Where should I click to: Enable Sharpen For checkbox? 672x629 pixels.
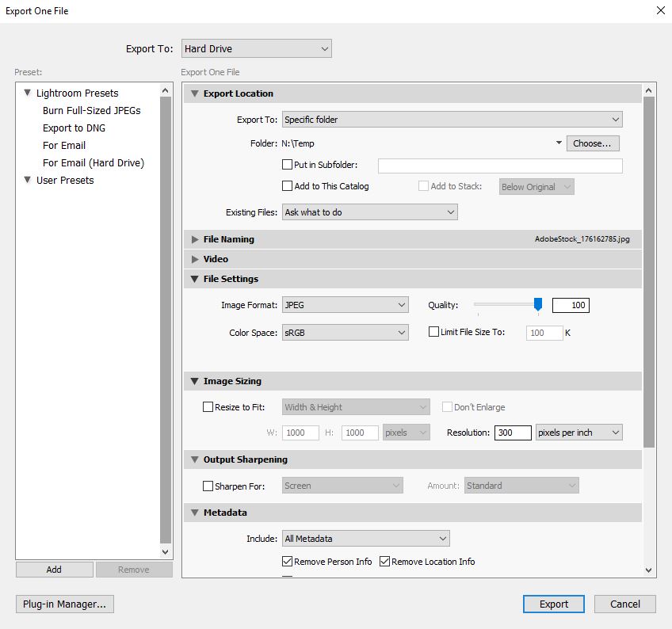click(208, 486)
